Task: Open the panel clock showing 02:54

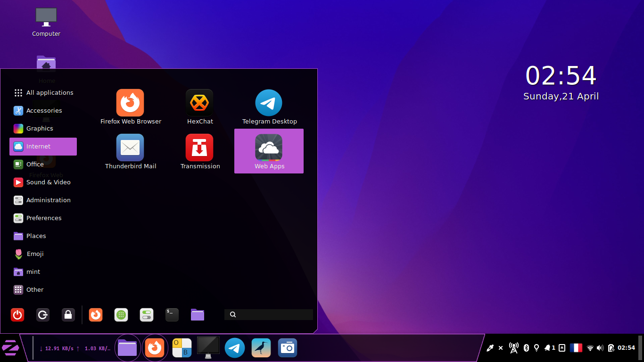Action: click(x=626, y=348)
